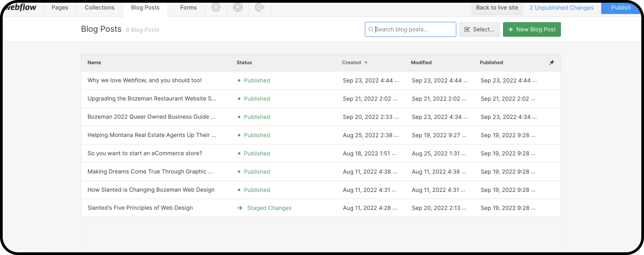The height and width of the screenshot is (255, 644).
Task: Open 'Slanted's Five Principles of Web Design'
Action: pyautogui.click(x=140, y=208)
